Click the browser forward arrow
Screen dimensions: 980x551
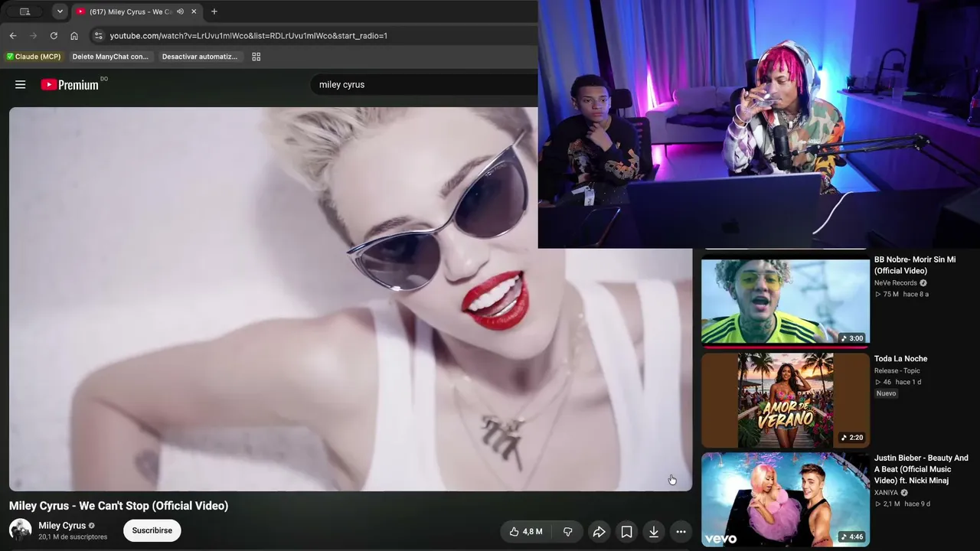click(33, 36)
